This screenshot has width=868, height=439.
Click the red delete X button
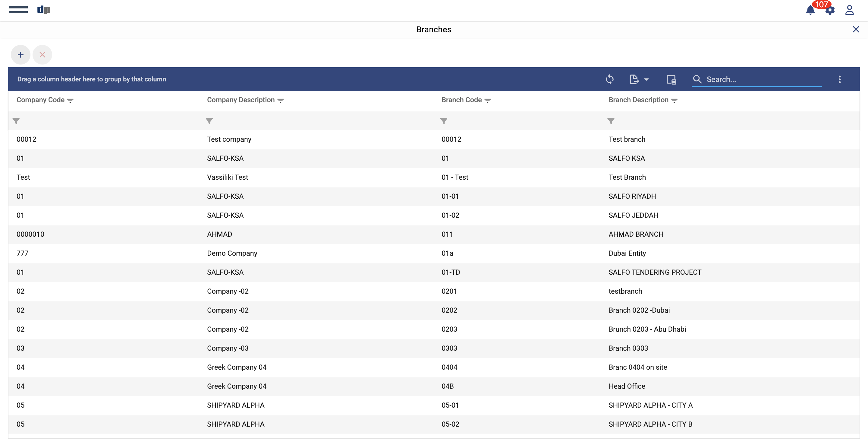pos(42,55)
